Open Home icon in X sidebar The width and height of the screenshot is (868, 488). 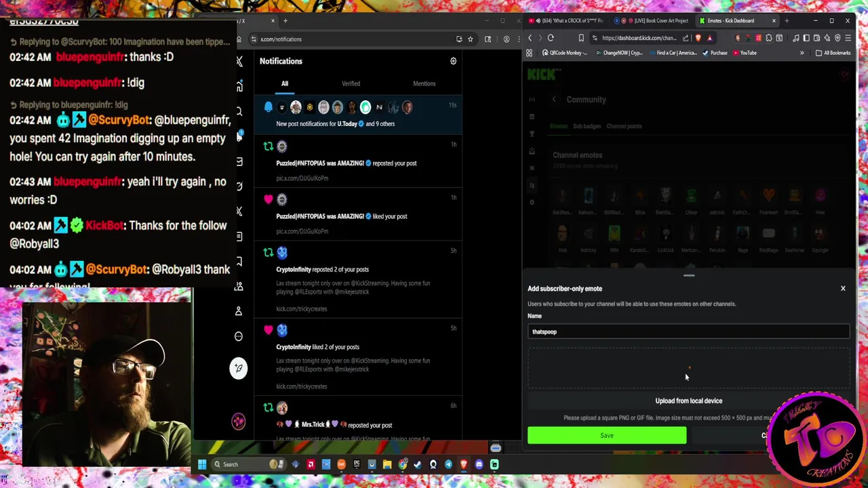(x=239, y=87)
